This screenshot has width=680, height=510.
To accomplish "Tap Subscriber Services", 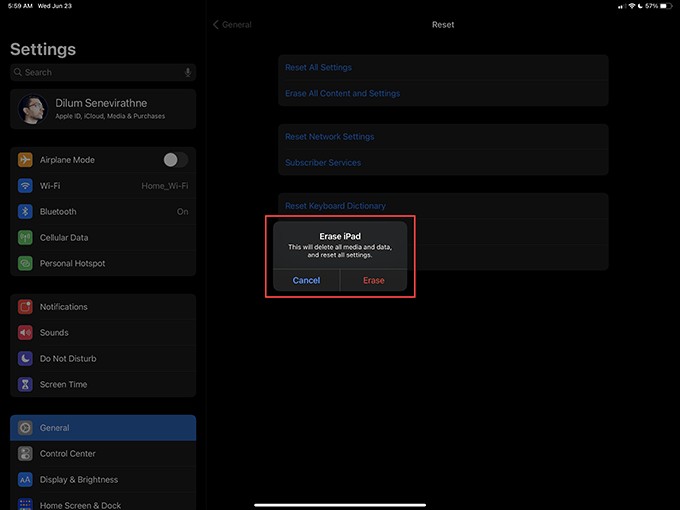I will click(x=443, y=163).
